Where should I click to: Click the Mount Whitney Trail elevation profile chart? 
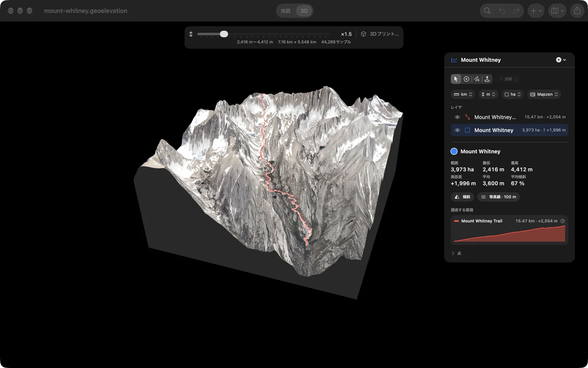coord(509,234)
